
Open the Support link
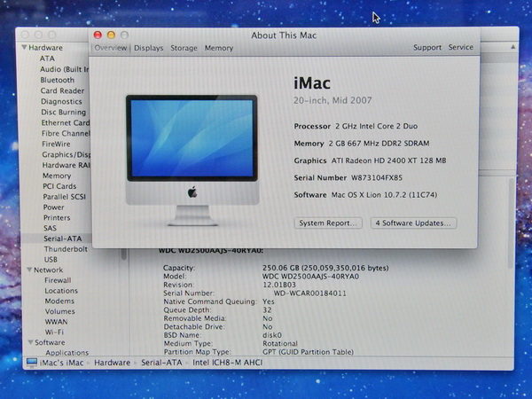[x=426, y=48]
